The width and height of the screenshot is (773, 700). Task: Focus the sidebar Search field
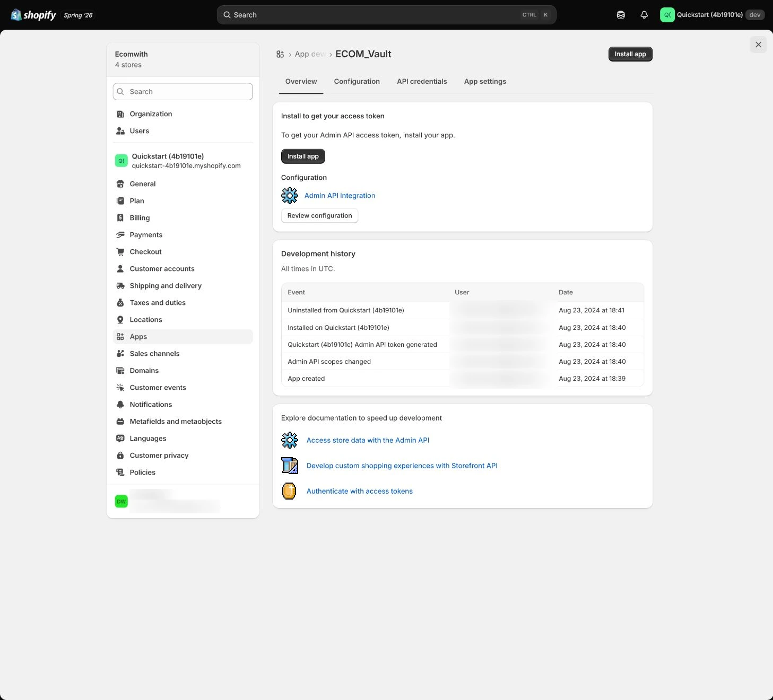[x=183, y=92]
